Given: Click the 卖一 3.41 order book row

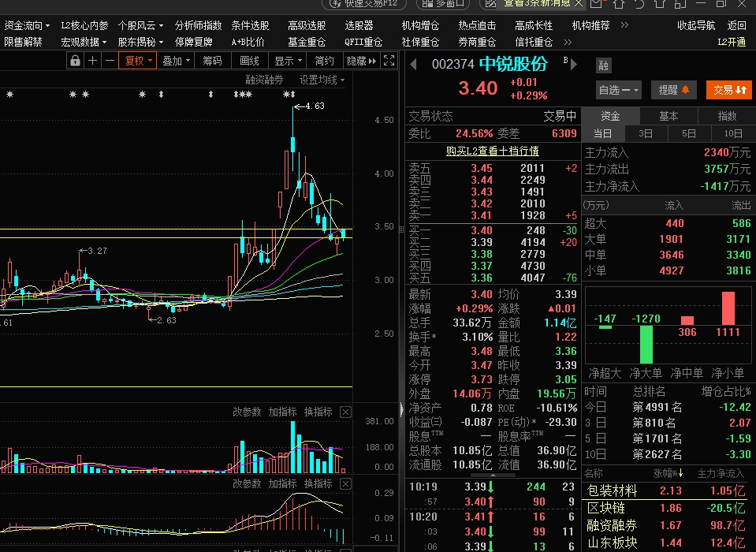Looking at the screenshot, I should pos(493,215).
